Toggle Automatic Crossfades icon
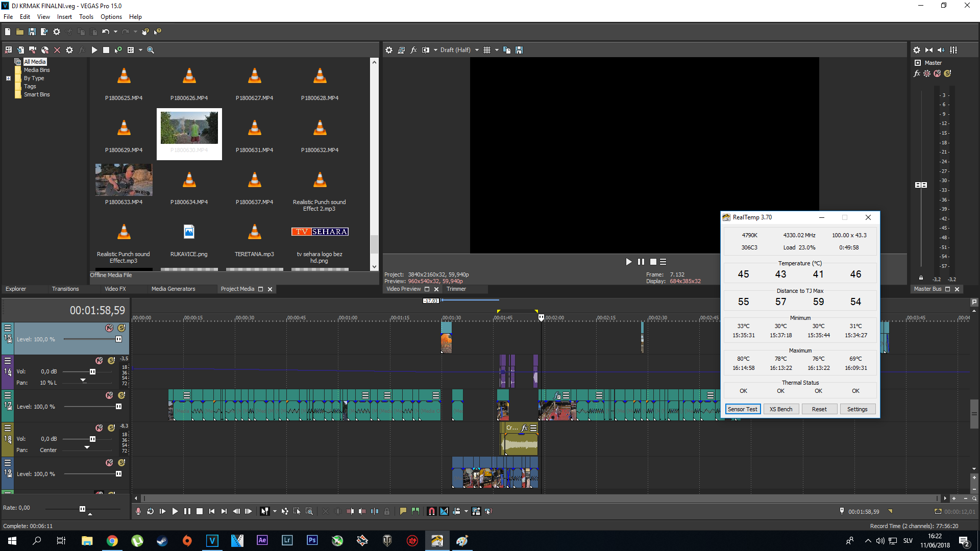The width and height of the screenshot is (980, 551). (x=444, y=511)
